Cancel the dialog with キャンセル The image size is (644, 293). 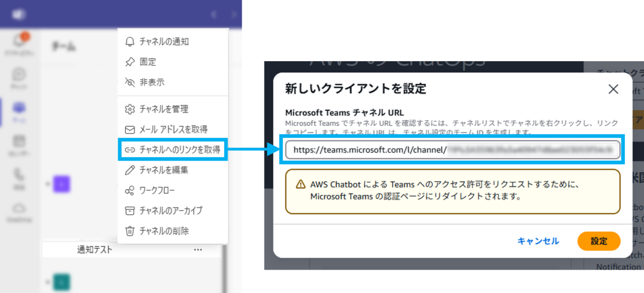[538, 241]
